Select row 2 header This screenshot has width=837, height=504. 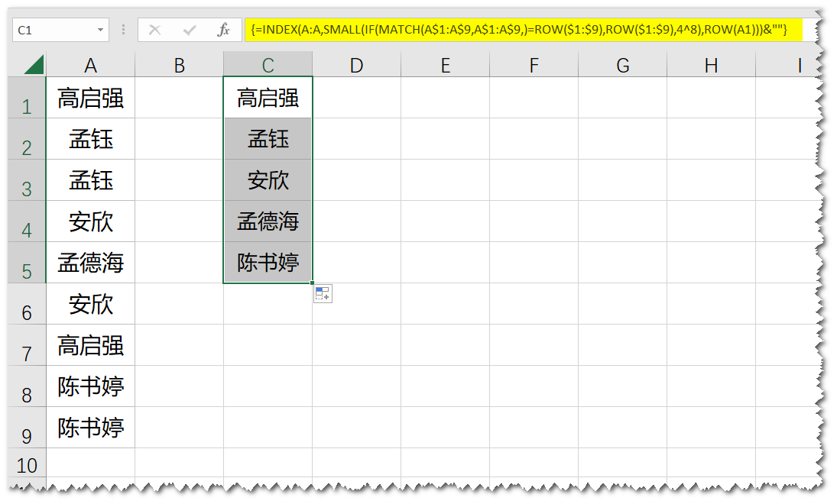[27, 139]
